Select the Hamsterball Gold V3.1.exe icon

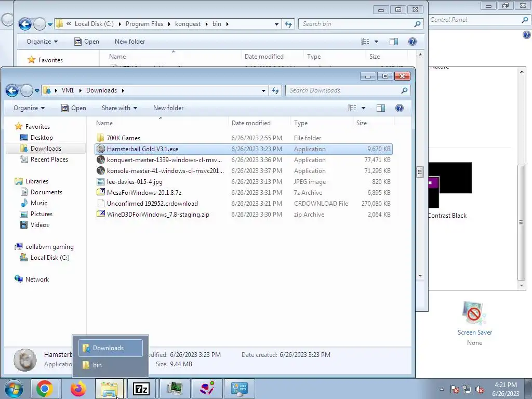pyautogui.click(x=101, y=149)
